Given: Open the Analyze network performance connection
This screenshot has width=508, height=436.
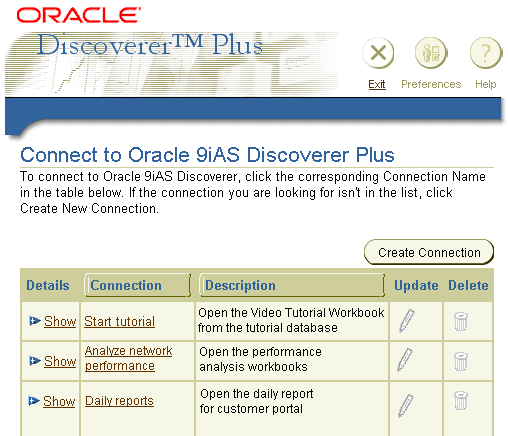Looking at the screenshot, I should click(128, 358).
